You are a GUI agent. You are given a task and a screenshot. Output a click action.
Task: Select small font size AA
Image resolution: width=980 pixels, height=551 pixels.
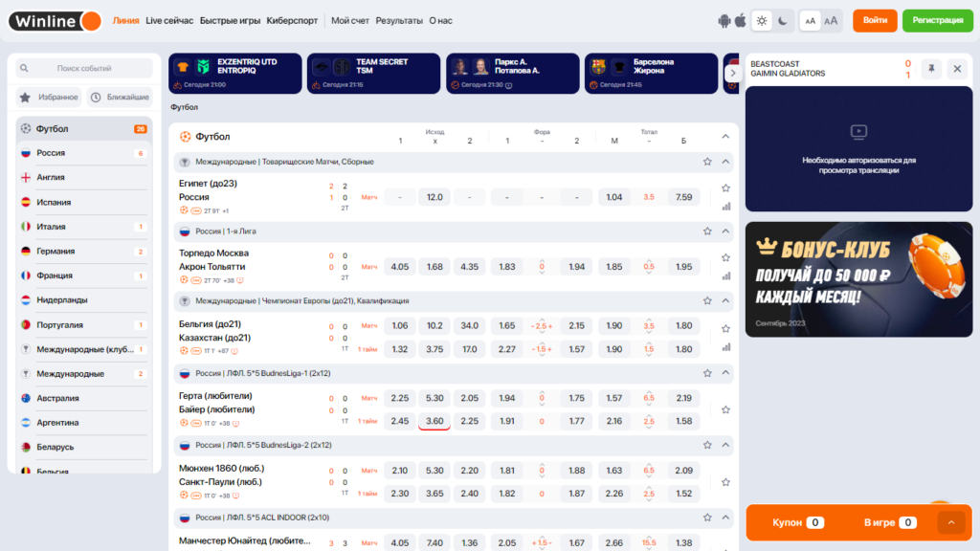(x=810, y=21)
